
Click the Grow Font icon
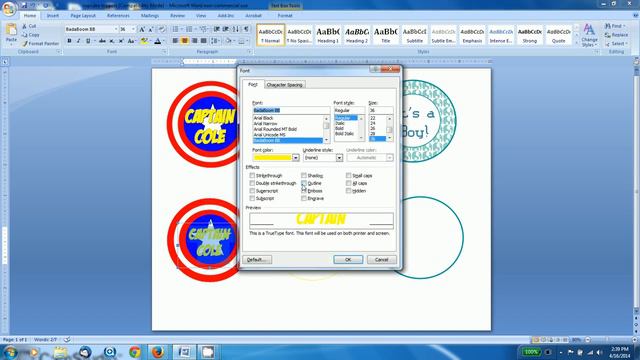pyautogui.click(x=142, y=29)
